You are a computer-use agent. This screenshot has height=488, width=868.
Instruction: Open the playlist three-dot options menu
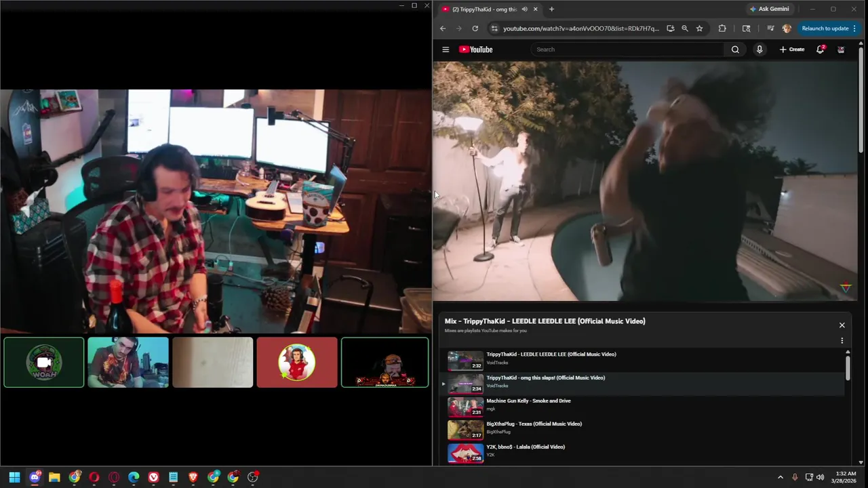click(x=842, y=341)
